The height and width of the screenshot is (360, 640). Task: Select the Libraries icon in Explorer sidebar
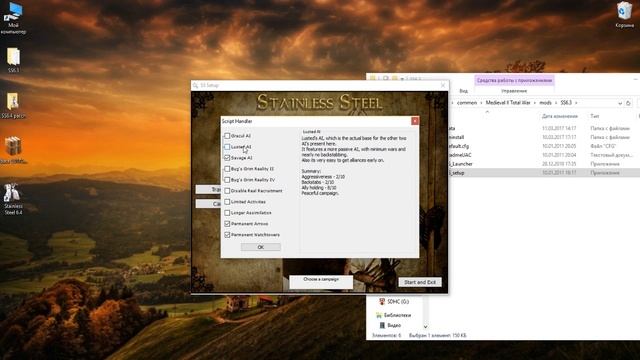pos(379,315)
